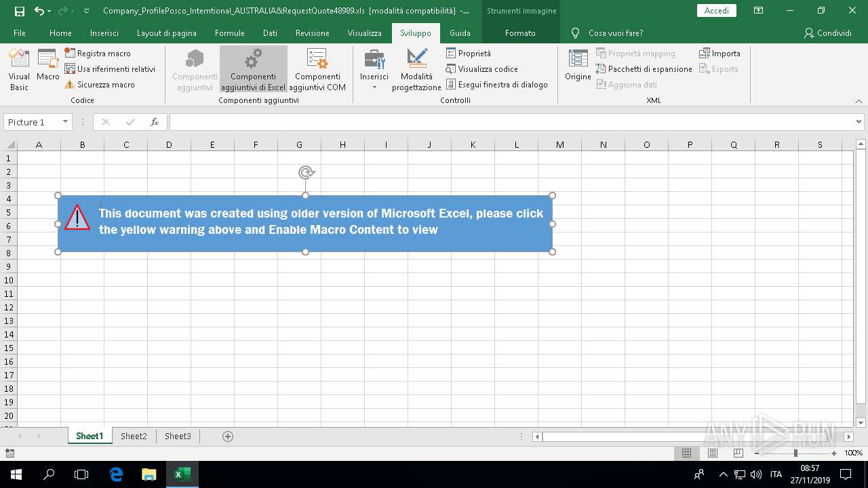Open Sicurezza macro settings
Image resolution: width=868 pixels, height=488 pixels.
100,84
